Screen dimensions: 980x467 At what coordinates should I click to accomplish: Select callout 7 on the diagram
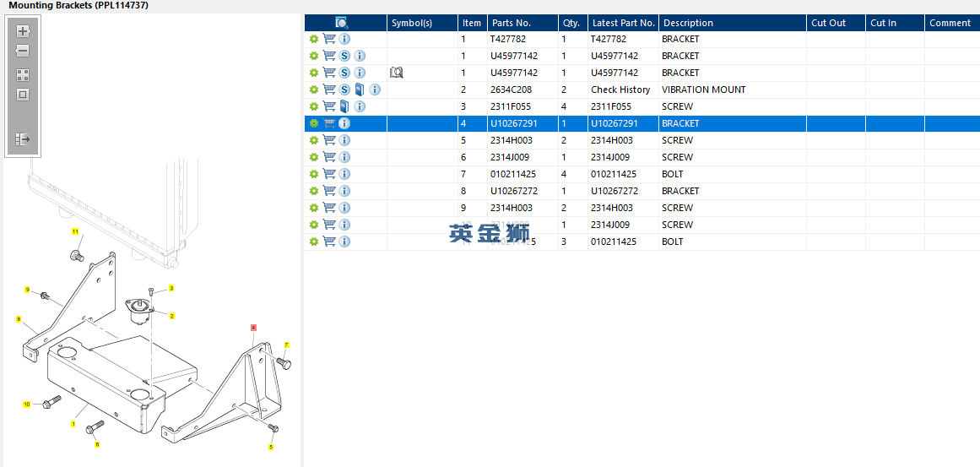pyautogui.click(x=287, y=345)
